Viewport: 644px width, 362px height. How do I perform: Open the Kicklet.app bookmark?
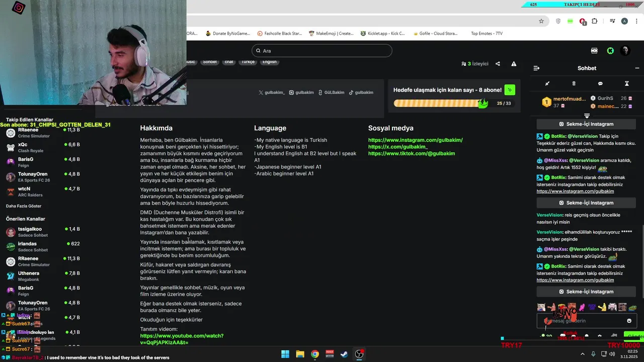(382, 34)
